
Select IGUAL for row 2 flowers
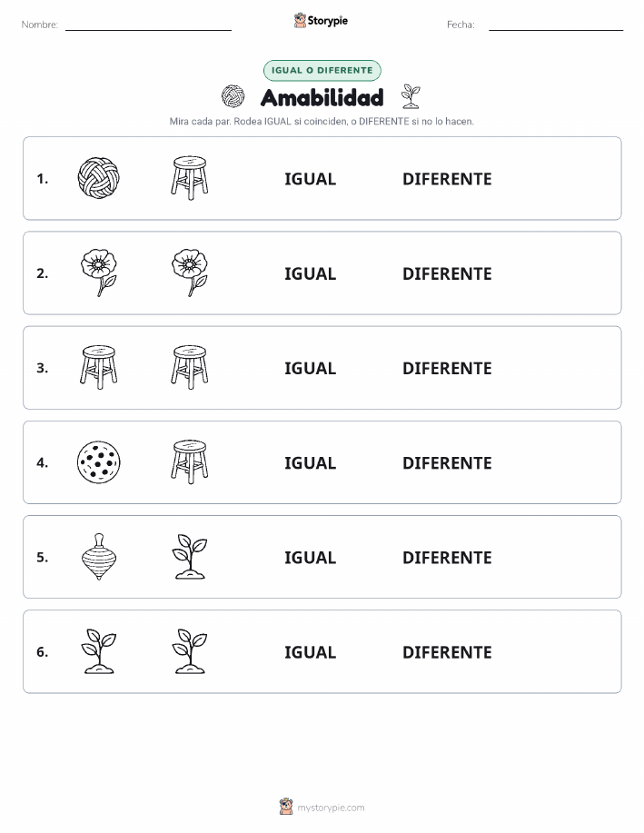tap(311, 273)
